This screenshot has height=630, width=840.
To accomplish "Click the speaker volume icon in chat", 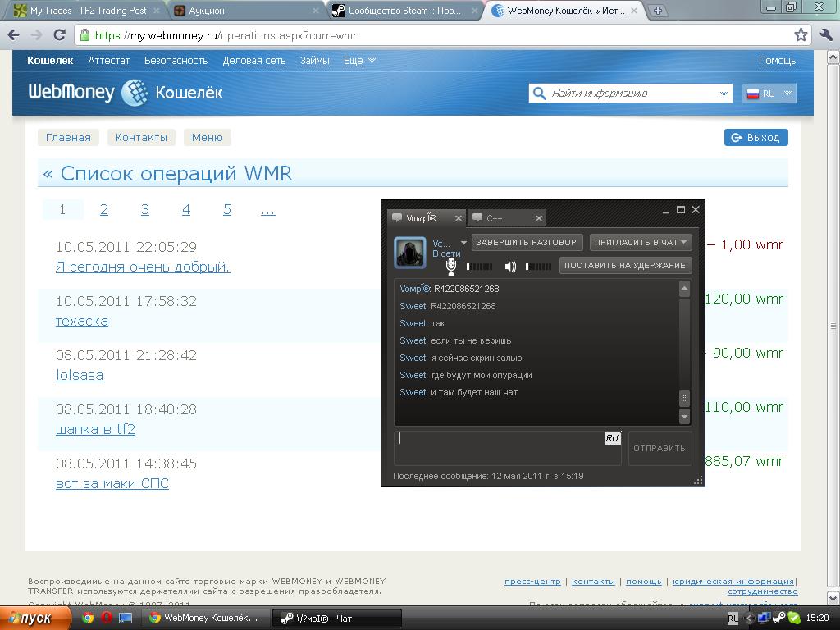I will [510, 267].
